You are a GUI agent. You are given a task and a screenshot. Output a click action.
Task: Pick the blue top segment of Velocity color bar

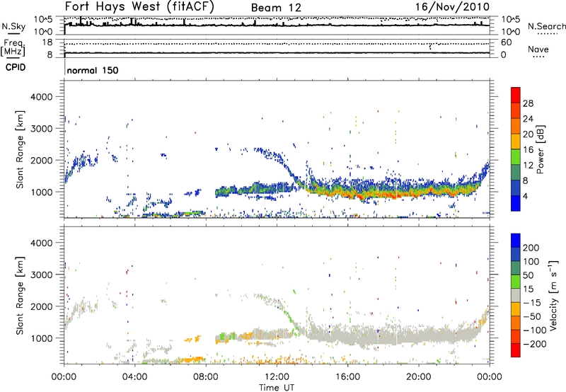pyautogui.click(x=516, y=241)
